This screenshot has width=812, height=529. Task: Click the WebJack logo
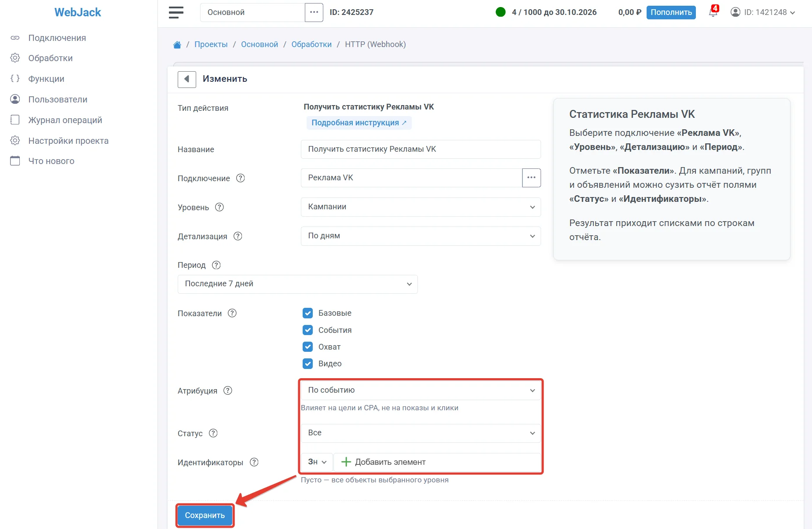tap(78, 12)
